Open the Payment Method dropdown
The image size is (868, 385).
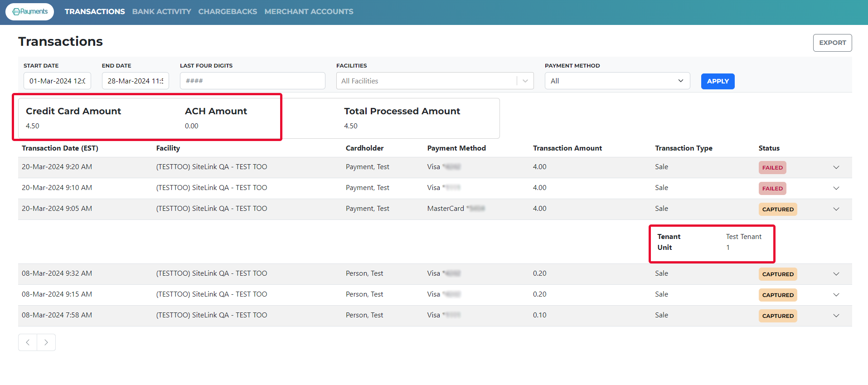click(617, 81)
